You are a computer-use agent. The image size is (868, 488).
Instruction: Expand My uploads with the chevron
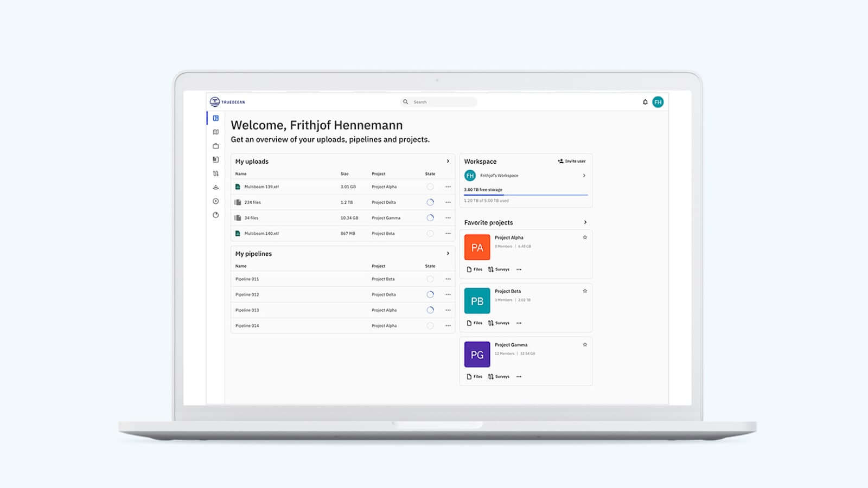[448, 161]
